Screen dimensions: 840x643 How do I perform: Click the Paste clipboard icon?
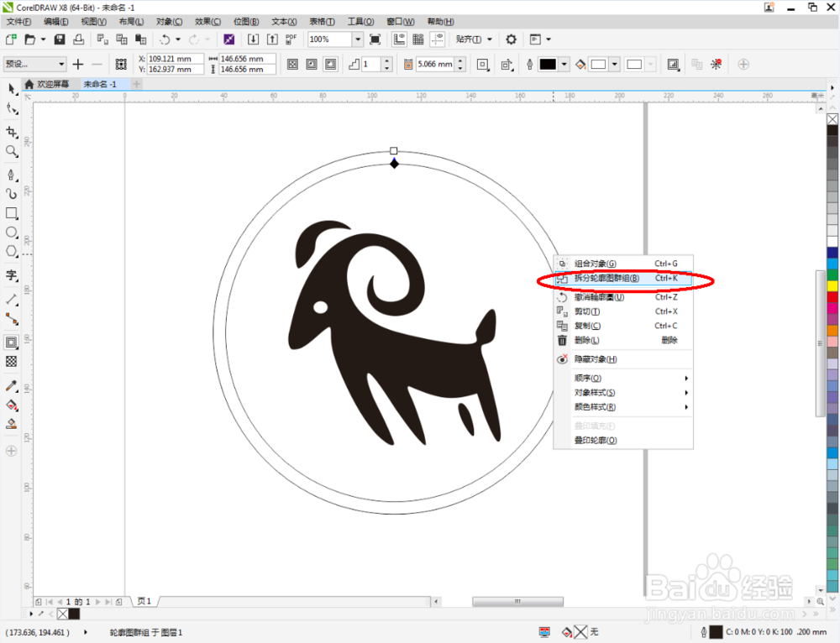141,39
